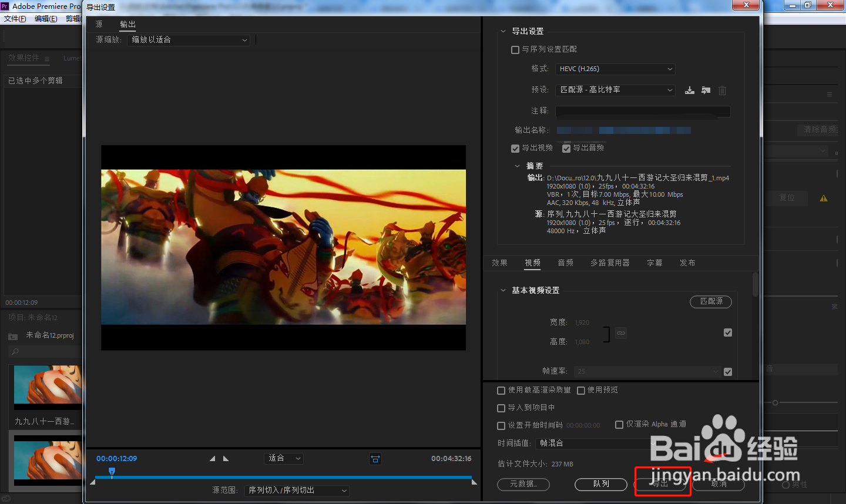Click the 导出 button

point(660,484)
